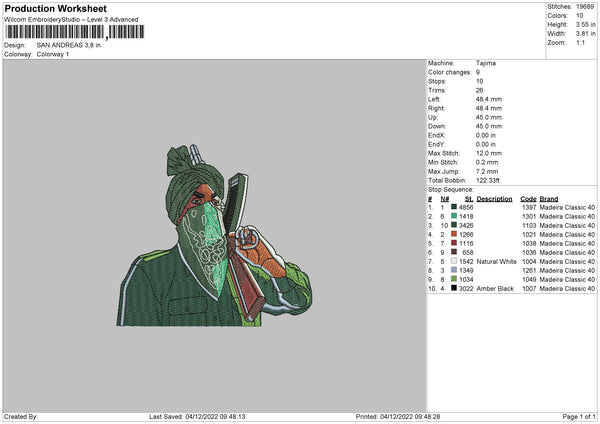Click 'Madeira Classic 40' in the 1397 row

(x=567, y=207)
